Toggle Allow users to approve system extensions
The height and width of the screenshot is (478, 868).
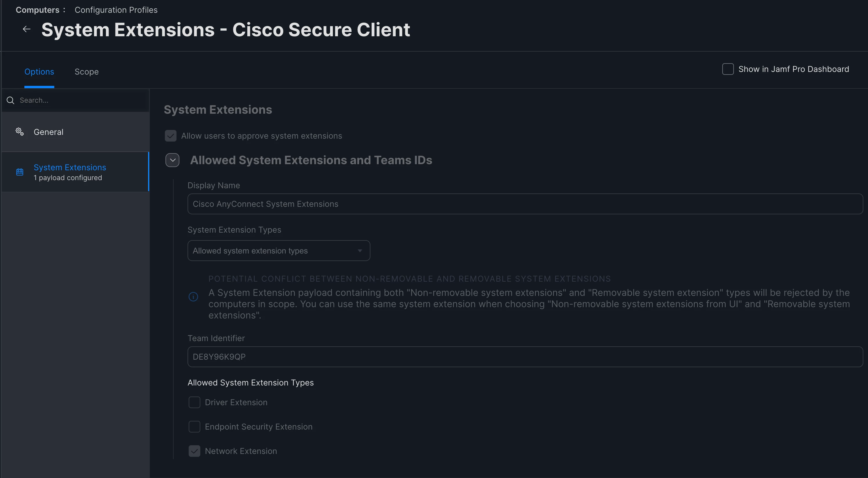[170, 136]
